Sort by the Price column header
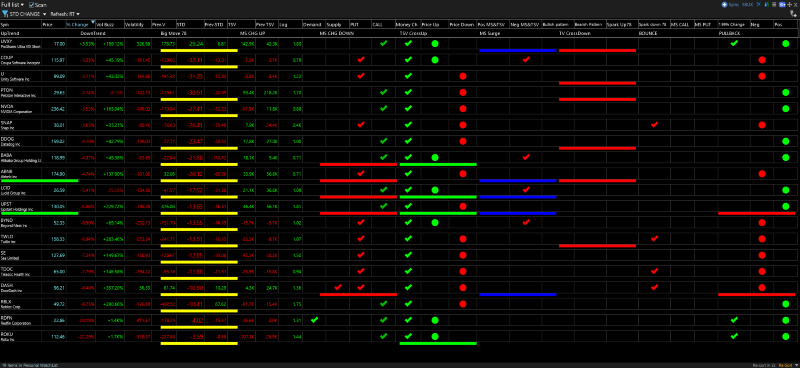This screenshot has height=368, width=800. [x=53, y=24]
